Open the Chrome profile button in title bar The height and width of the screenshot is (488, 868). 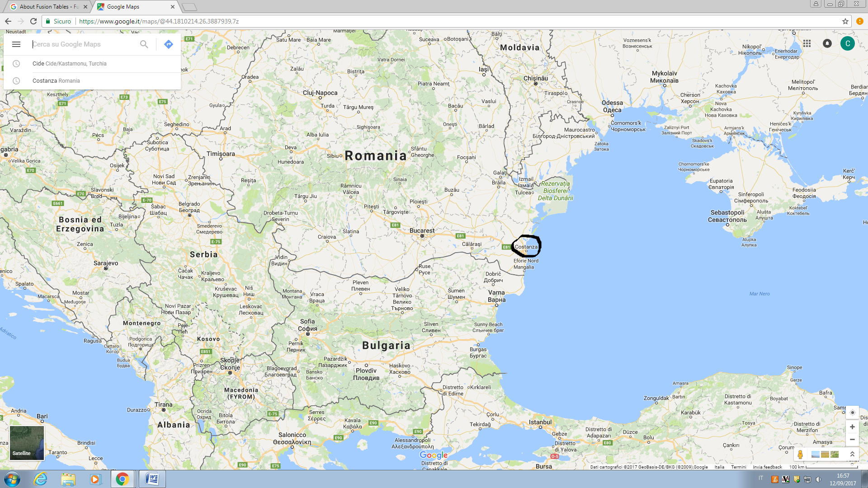(x=816, y=4)
